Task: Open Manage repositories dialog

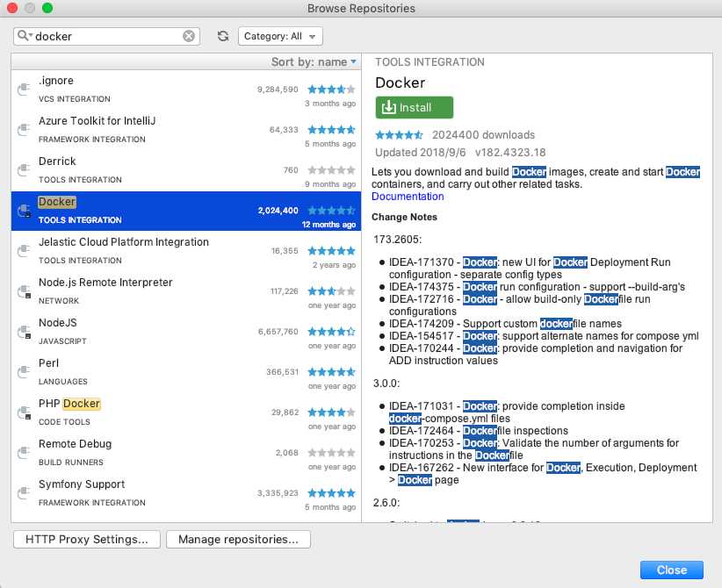Action: [238, 539]
